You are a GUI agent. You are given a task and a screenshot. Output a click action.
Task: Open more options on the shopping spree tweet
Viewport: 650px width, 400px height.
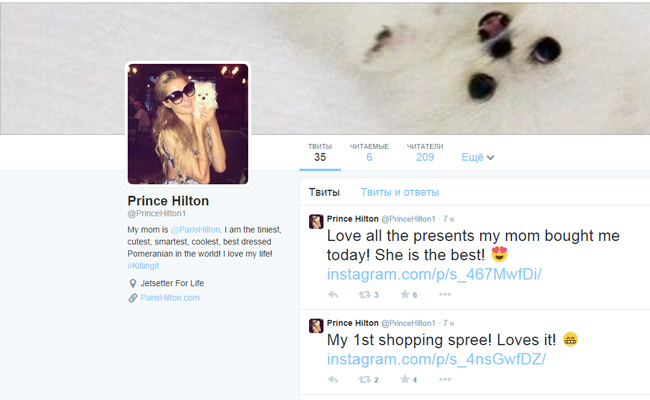tap(445, 379)
